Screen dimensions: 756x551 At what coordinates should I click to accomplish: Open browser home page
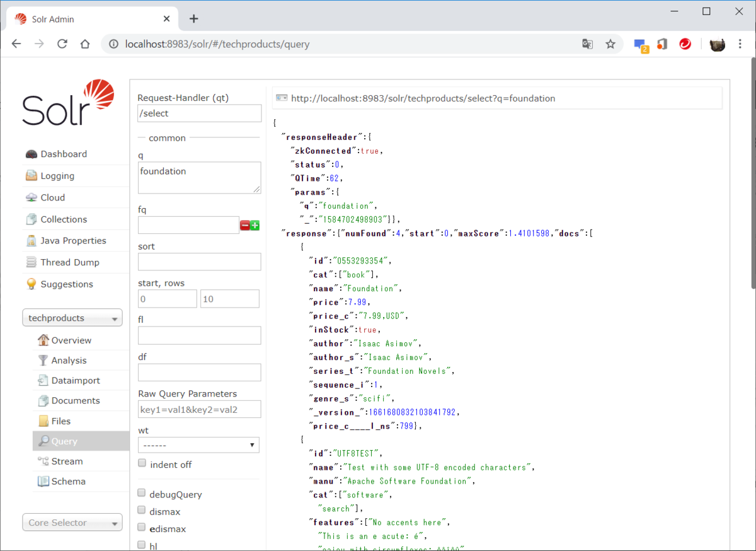tap(85, 44)
